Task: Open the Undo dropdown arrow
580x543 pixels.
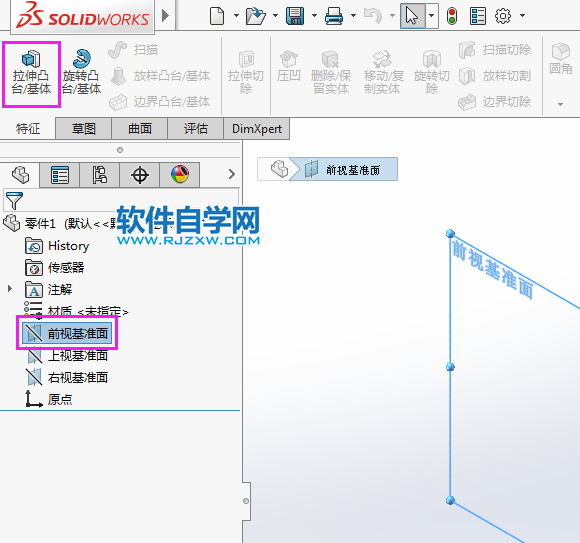Action: [x=392, y=16]
